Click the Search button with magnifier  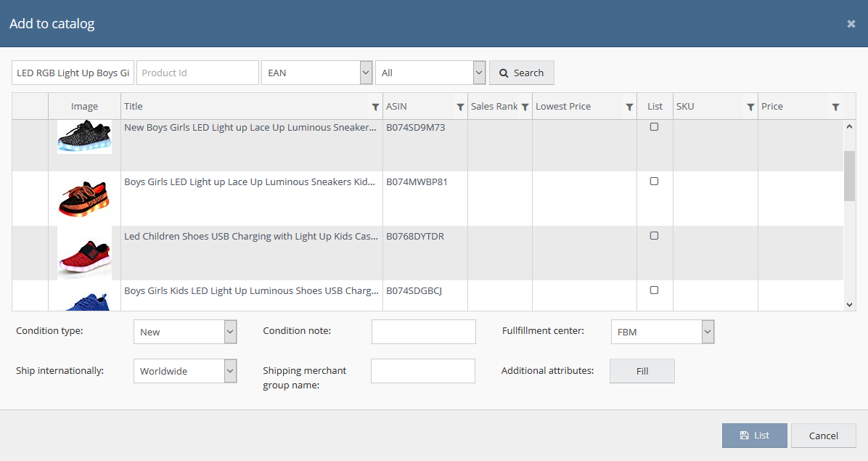pyautogui.click(x=521, y=73)
